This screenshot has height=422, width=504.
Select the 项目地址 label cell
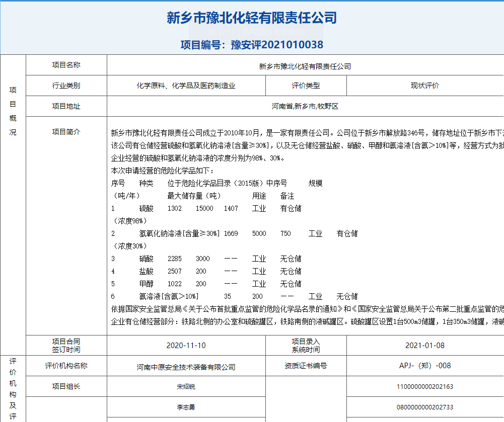click(x=66, y=106)
